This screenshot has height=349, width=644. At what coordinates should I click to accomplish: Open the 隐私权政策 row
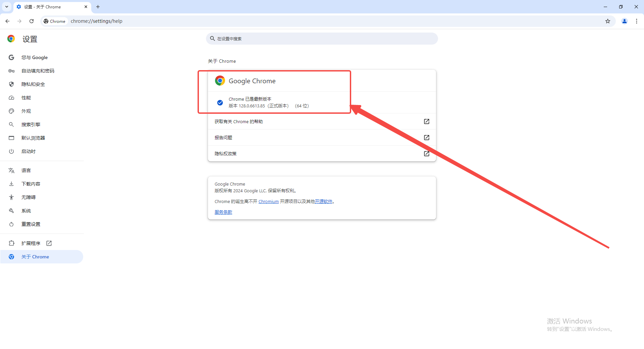point(322,154)
